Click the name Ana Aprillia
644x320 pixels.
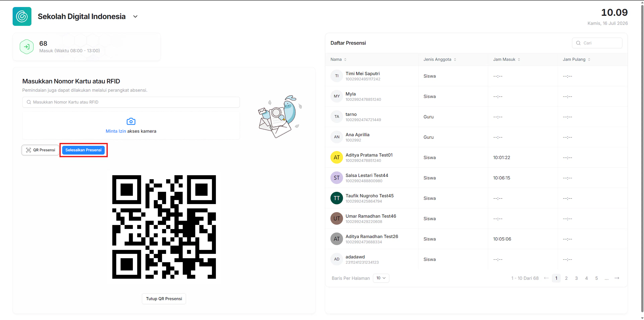pyautogui.click(x=358, y=135)
